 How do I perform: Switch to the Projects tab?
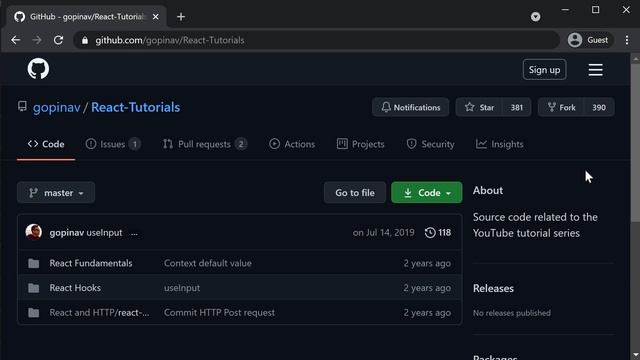click(360, 144)
